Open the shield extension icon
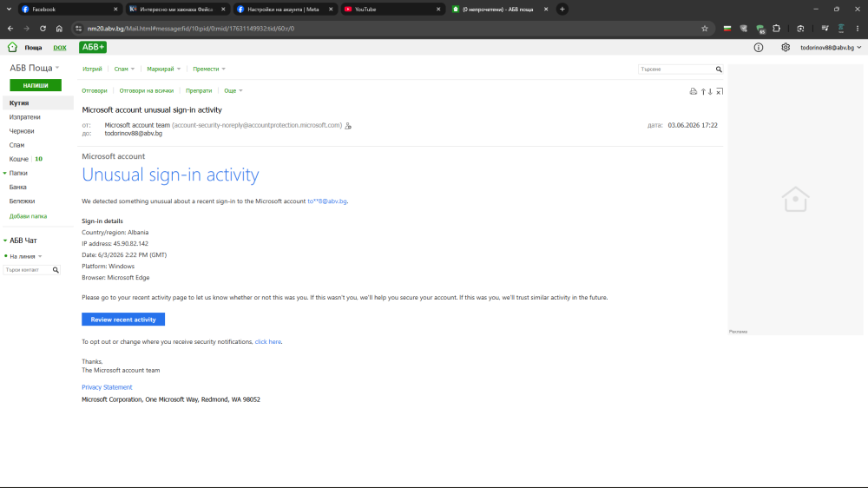The width and height of the screenshot is (868, 488). coord(744,29)
